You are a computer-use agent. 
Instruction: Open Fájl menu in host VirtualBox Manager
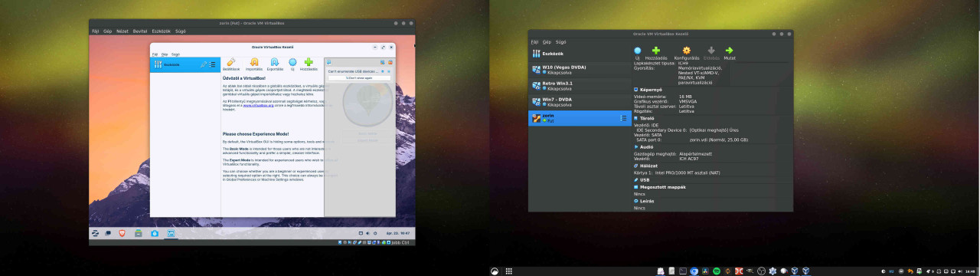tap(535, 41)
